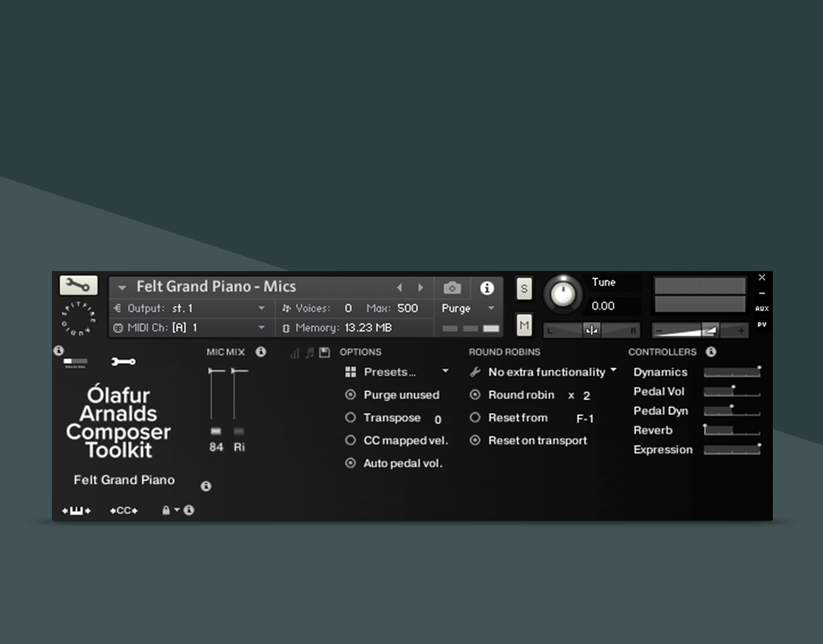
Task: Open the Purge menu
Action: (468, 309)
